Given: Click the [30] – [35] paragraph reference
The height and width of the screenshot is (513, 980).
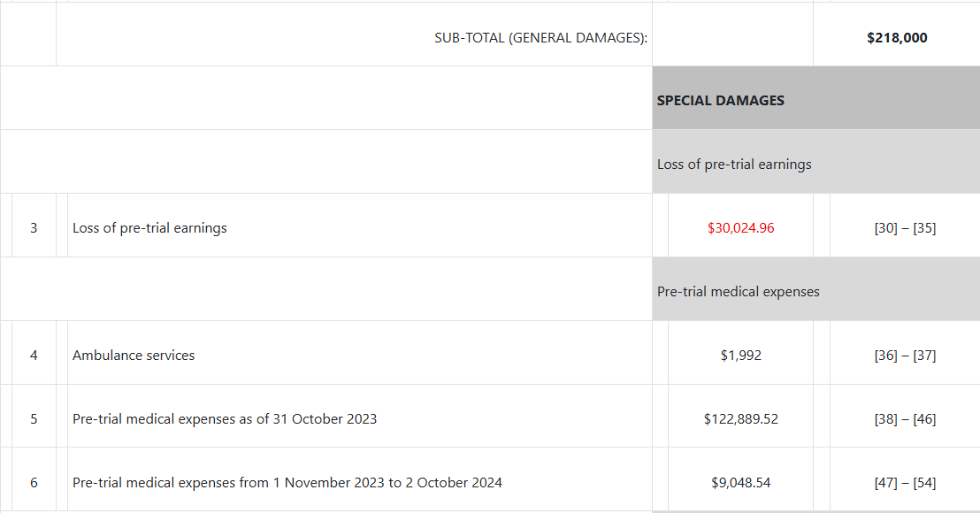Looking at the screenshot, I should tap(904, 228).
